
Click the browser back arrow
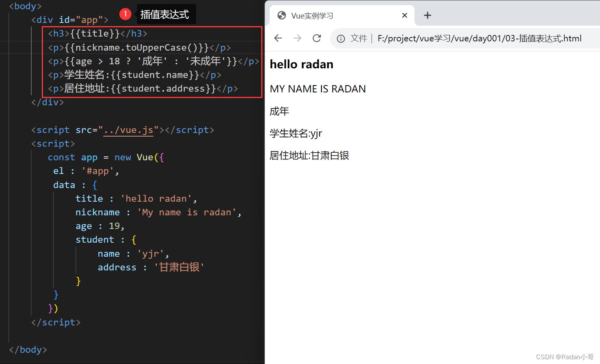[x=278, y=38]
